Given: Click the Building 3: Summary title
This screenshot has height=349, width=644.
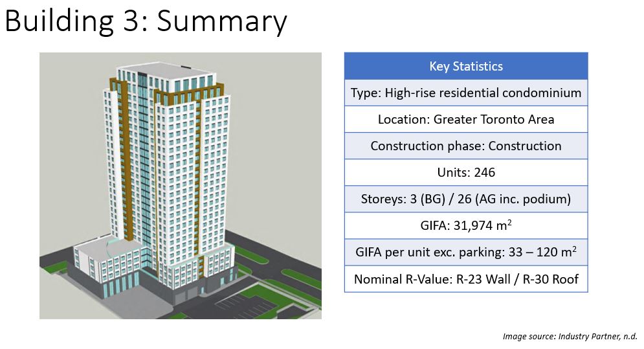Looking at the screenshot, I should coord(146,21).
